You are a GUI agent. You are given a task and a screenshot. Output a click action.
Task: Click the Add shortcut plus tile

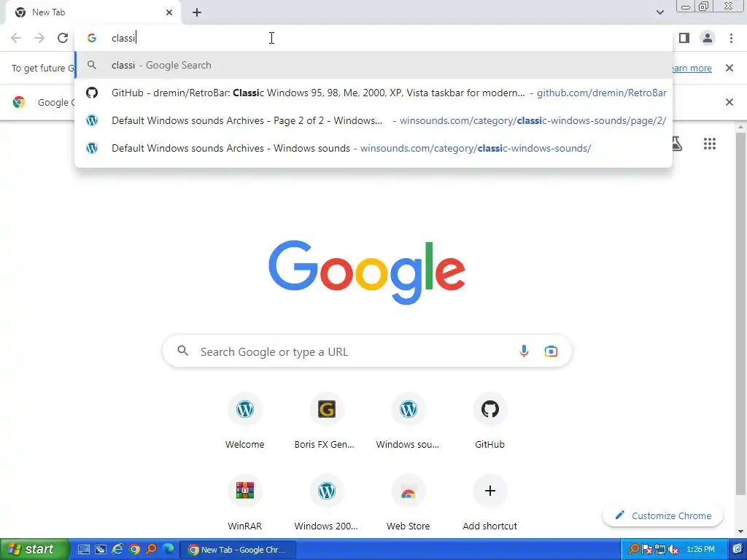click(x=489, y=503)
